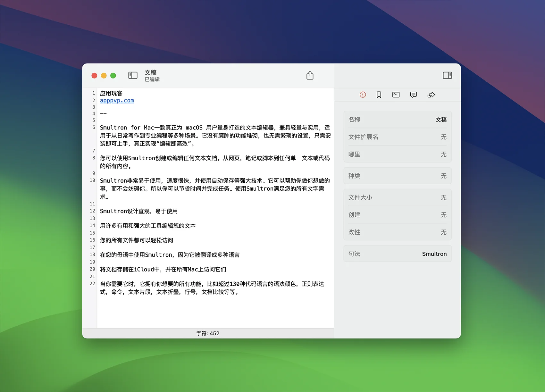
Task: Click the line Smultron设计直观，易于使用
Action: click(x=139, y=211)
